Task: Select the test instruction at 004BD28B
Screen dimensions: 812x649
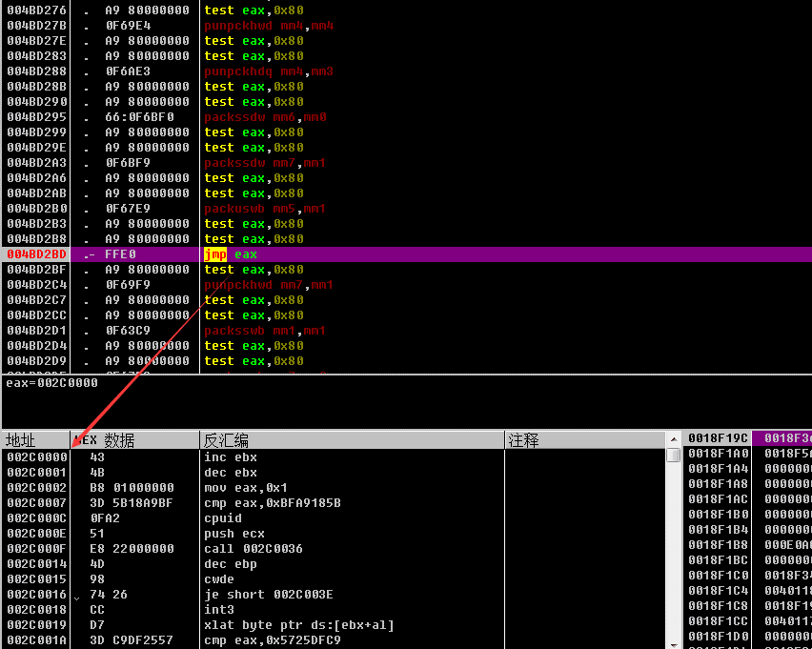Action: coord(254,87)
